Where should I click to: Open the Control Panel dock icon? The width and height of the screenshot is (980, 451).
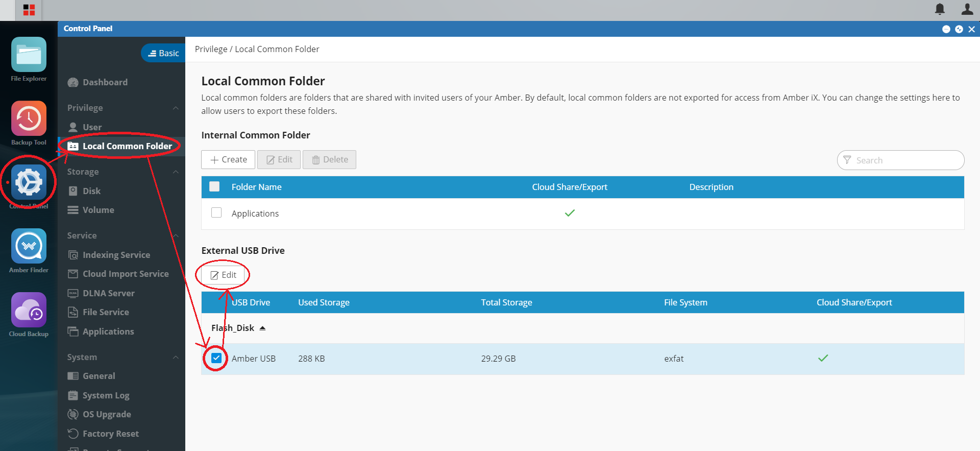pyautogui.click(x=29, y=182)
